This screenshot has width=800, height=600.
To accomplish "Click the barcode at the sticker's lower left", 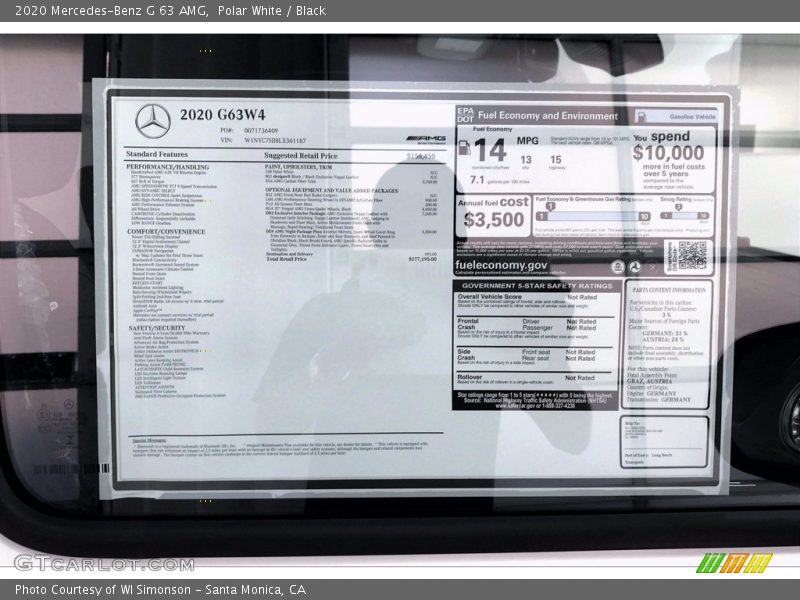I will [x=71, y=468].
